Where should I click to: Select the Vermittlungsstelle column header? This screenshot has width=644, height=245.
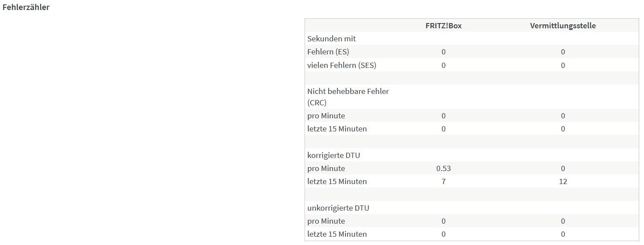563,26
